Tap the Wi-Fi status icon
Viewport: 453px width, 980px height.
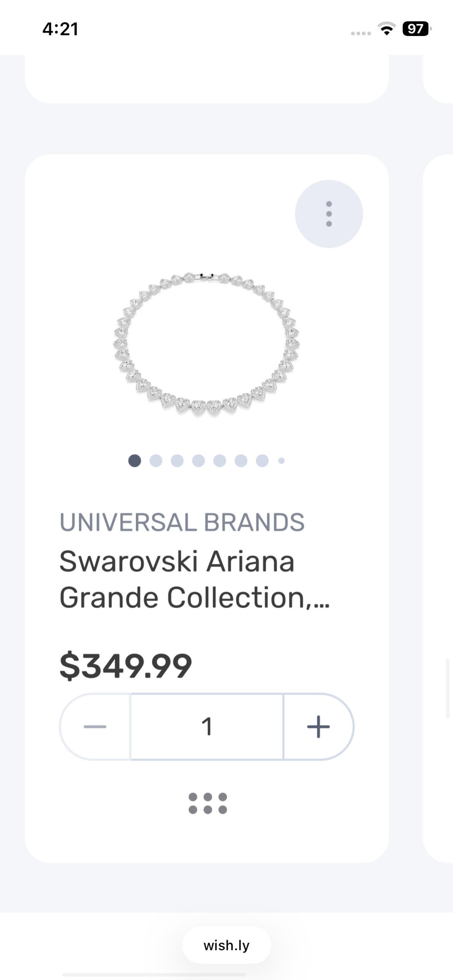tap(386, 29)
